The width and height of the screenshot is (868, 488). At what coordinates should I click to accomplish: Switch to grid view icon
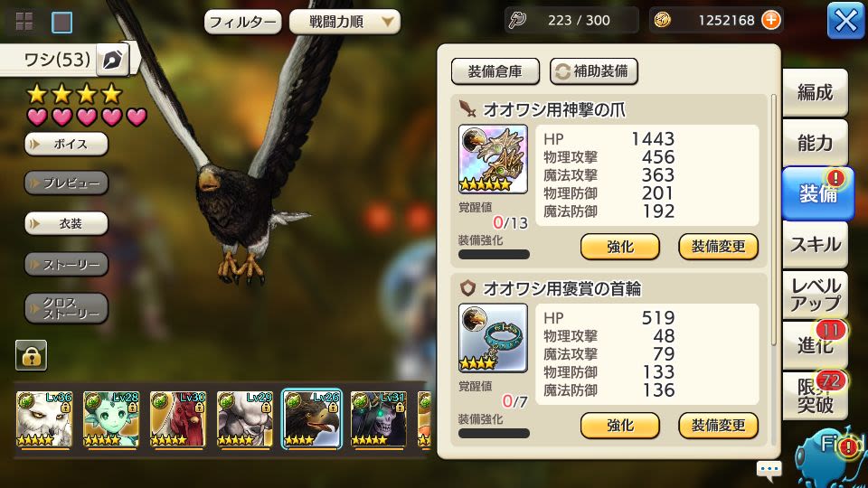pos(24,22)
